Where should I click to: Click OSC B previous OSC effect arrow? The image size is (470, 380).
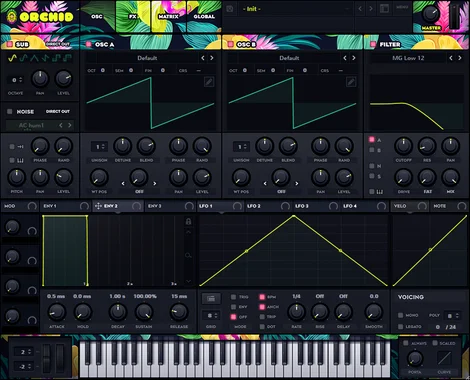point(265,183)
